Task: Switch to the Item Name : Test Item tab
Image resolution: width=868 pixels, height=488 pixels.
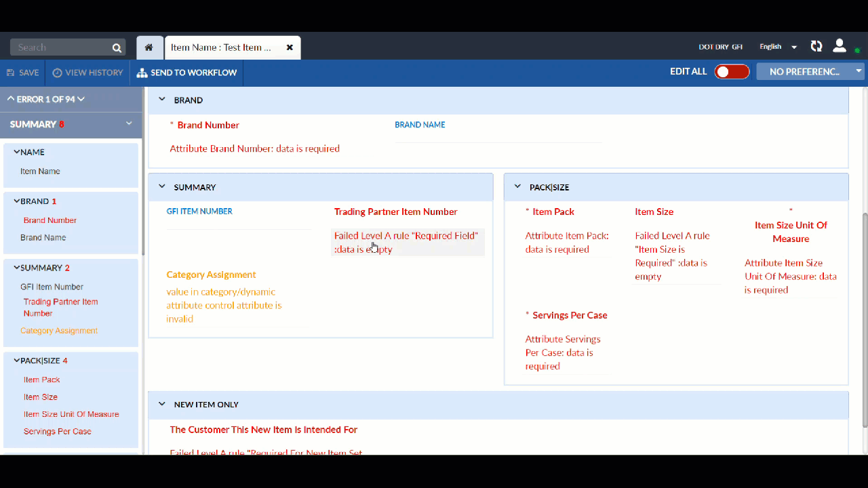Action: 221,47
